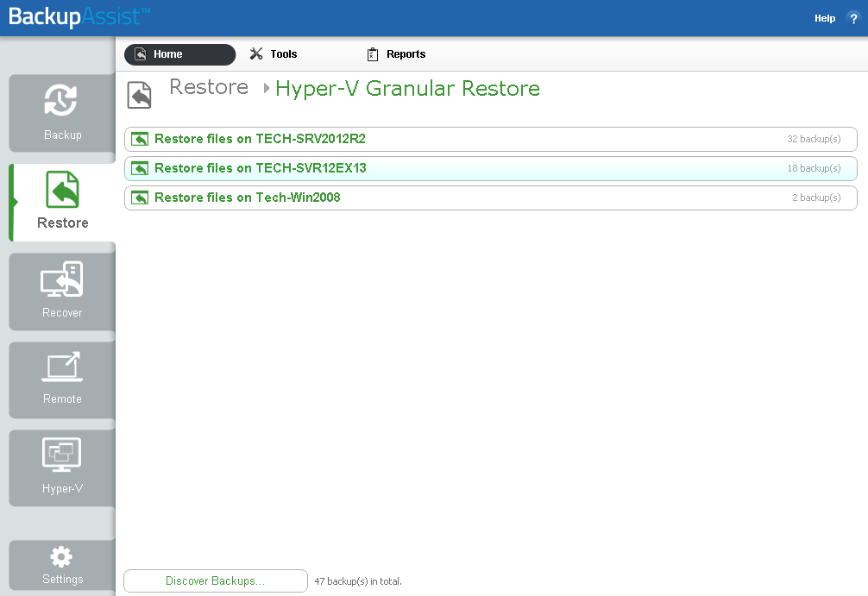The height and width of the screenshot is (596, 868).
Task: Click the Home tab icon
Action: click(x=141, y=54)
